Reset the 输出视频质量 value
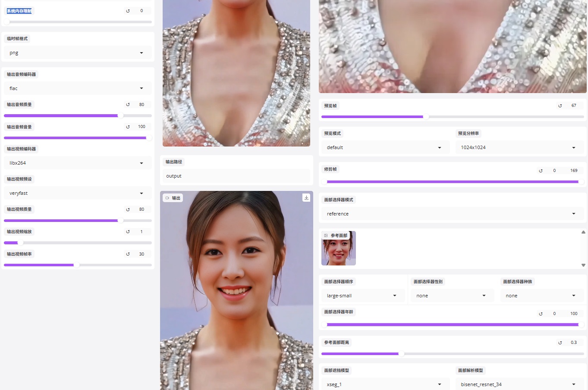Image resolution: width=588 pixels, height=390 pixels. (x=128, y=209)
